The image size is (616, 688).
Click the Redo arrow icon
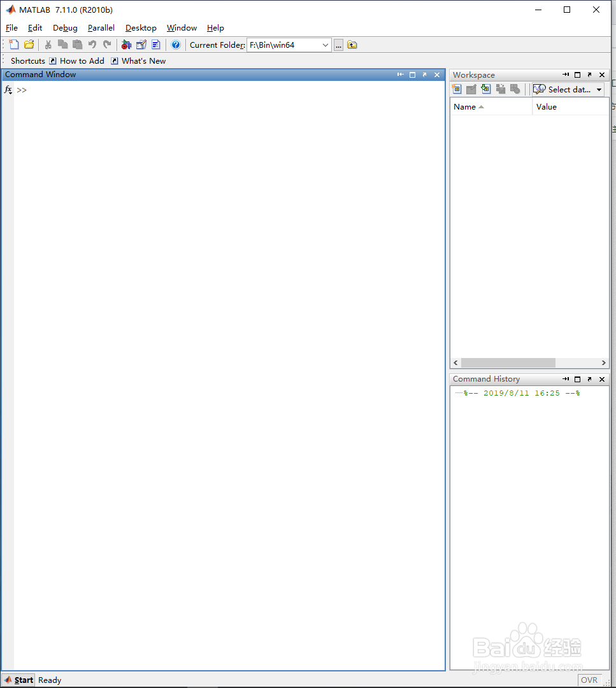tap(107, 45)
